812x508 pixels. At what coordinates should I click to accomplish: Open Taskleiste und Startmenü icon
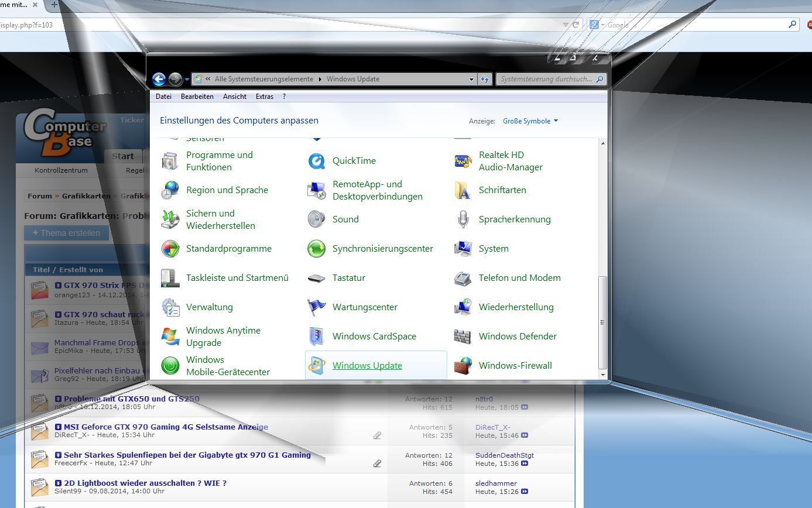point(170,278)
